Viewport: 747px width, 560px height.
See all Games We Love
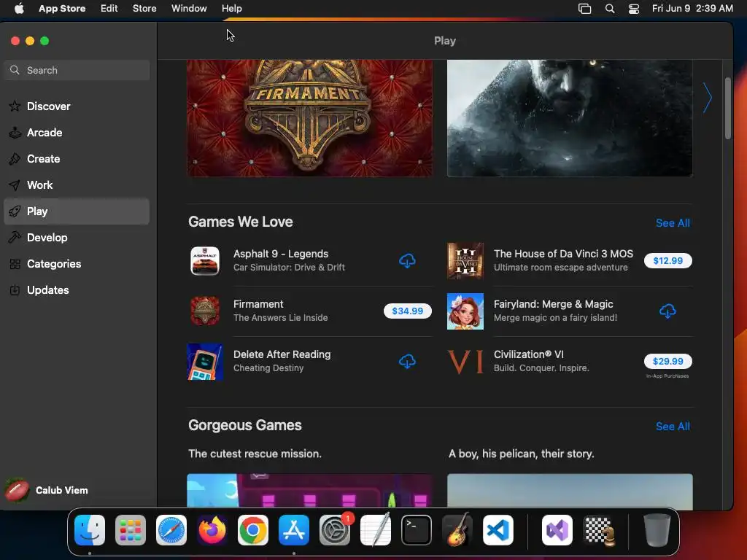(673, 223)
